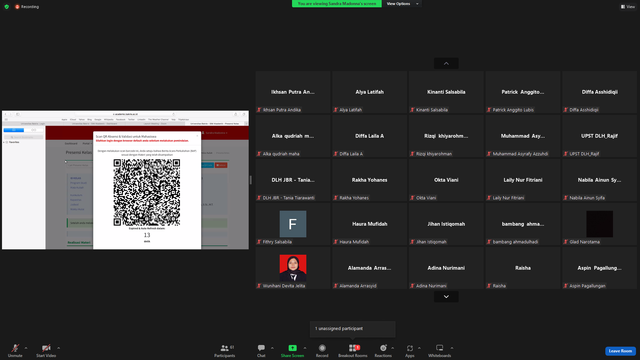
Task: Click the Recording indicator
Action: coord(27,7)
